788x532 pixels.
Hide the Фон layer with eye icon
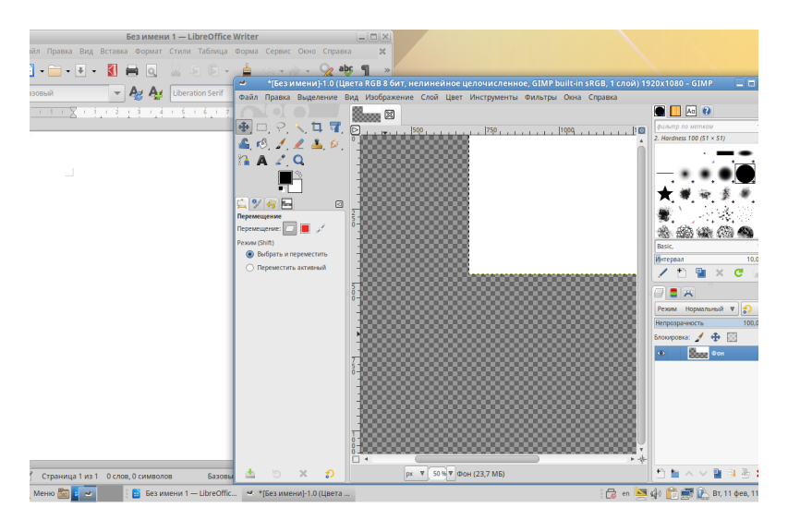661,353
